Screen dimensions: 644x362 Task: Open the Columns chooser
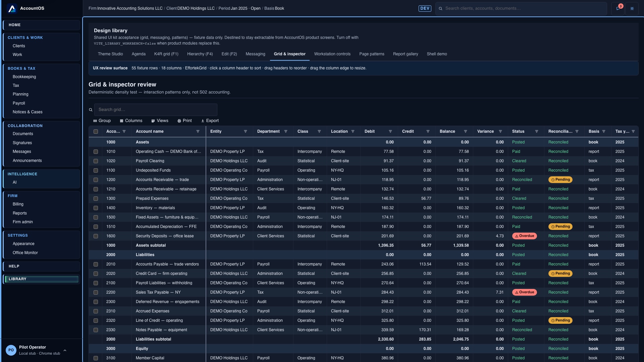click(131, 121)
